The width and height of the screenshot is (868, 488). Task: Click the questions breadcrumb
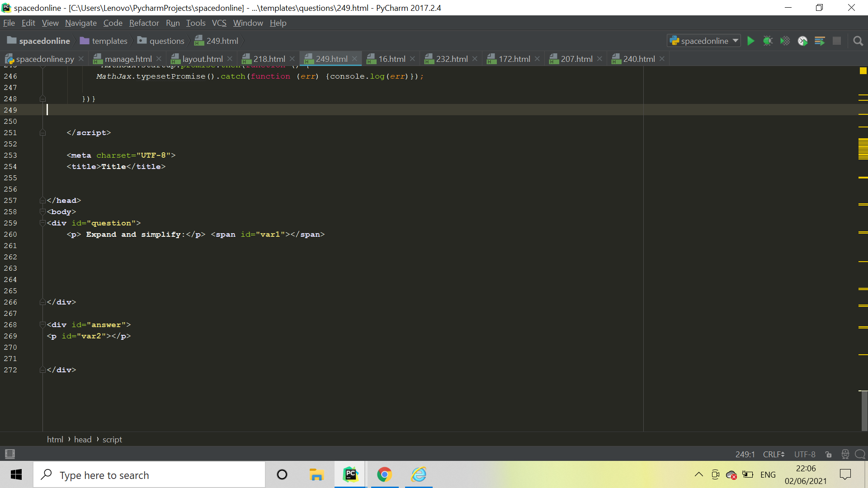[166, 41]
